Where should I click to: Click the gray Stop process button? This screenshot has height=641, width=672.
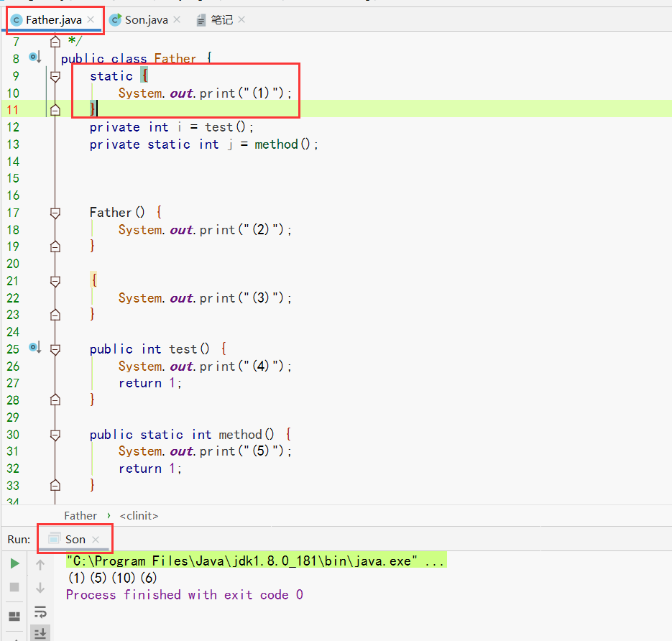coord(14,587)
